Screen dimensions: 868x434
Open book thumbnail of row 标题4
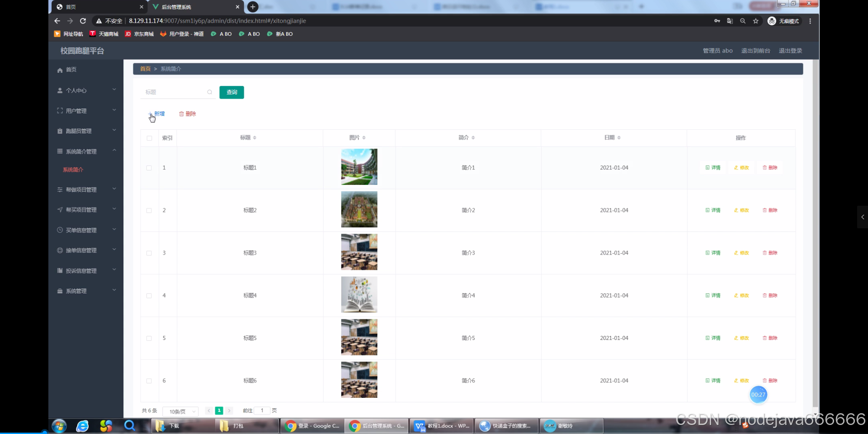pos(359,295)
